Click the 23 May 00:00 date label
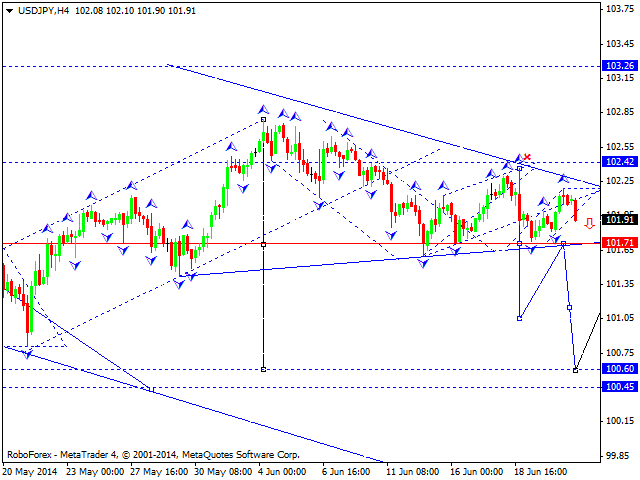The height and width of the screenshot is (480, 640). click(x=96, y=472)
